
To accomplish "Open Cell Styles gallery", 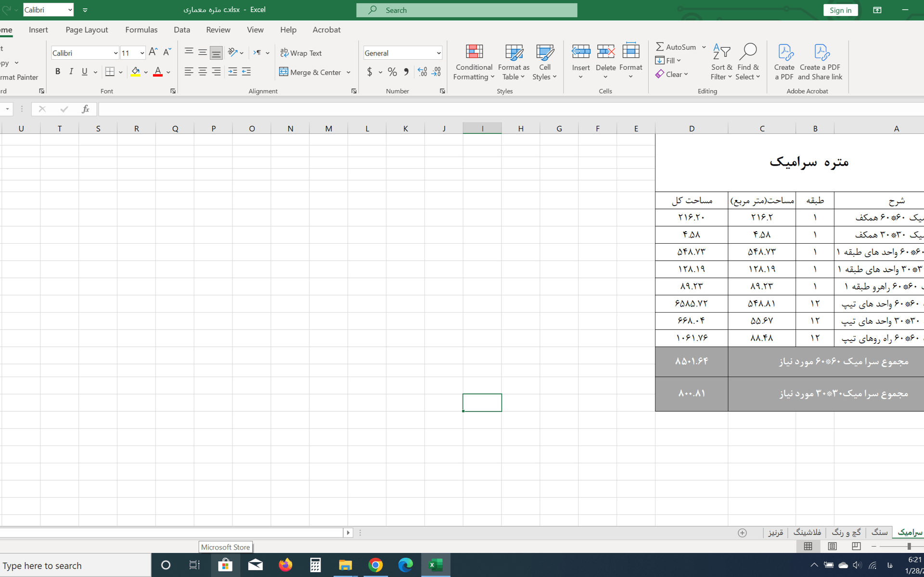I will coord(544,63).
